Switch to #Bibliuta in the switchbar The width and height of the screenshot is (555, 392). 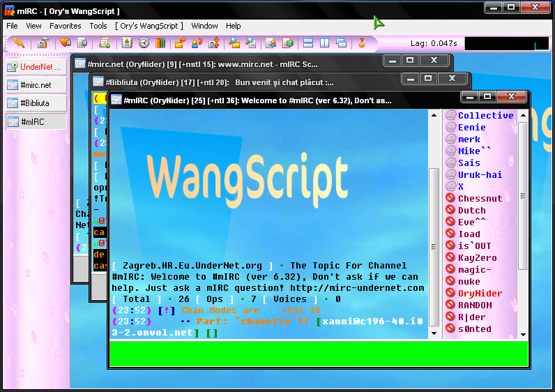coord(36,103)
